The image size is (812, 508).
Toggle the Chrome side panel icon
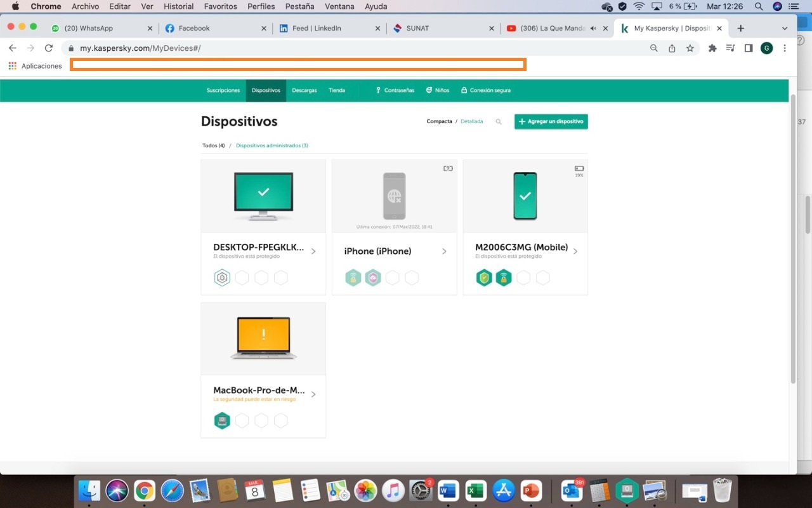point(749,48)
